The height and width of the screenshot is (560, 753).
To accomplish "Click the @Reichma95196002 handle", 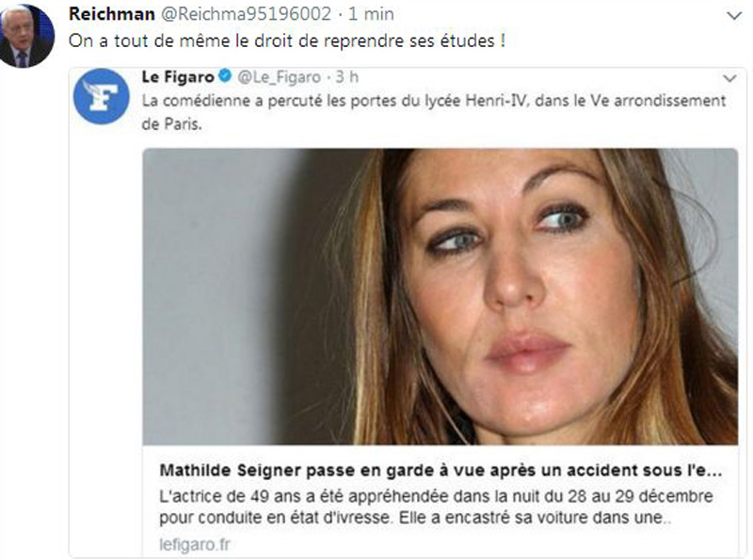I will pos(246,14).
